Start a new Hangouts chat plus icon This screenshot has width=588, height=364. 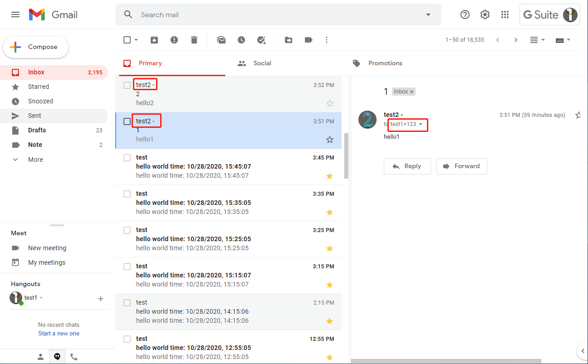pyautogui.click(x=101, y=299)
